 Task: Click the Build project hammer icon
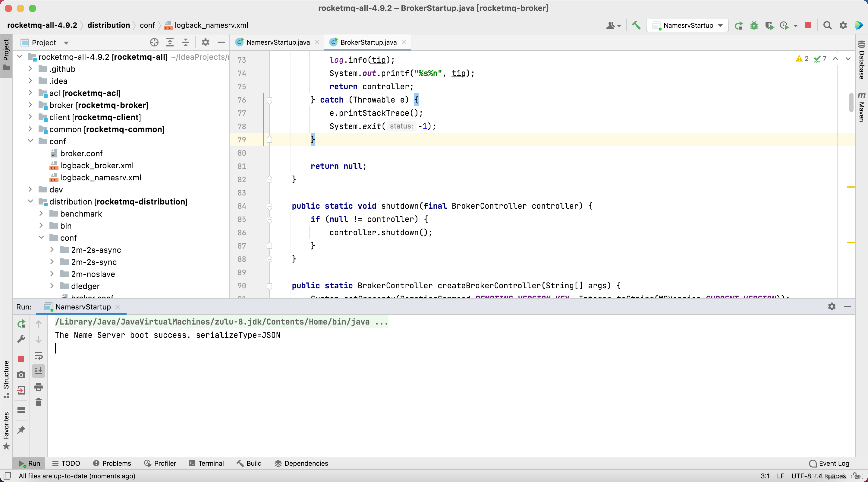pos(636,25)
